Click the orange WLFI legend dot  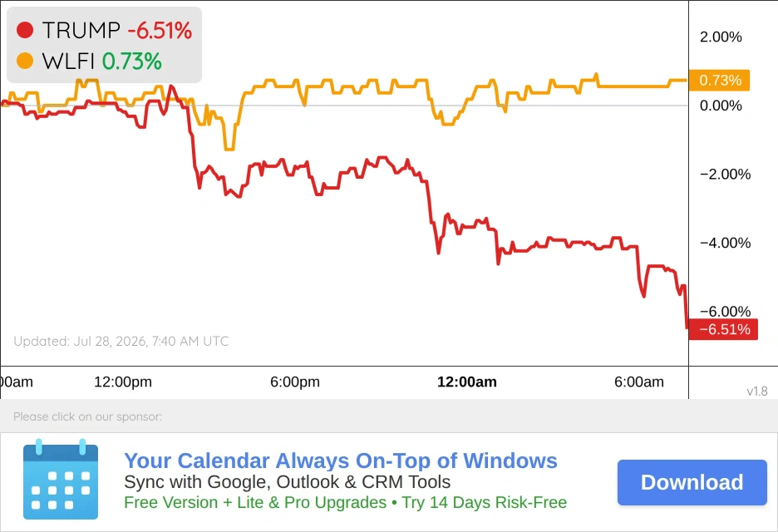coord(25,61)
